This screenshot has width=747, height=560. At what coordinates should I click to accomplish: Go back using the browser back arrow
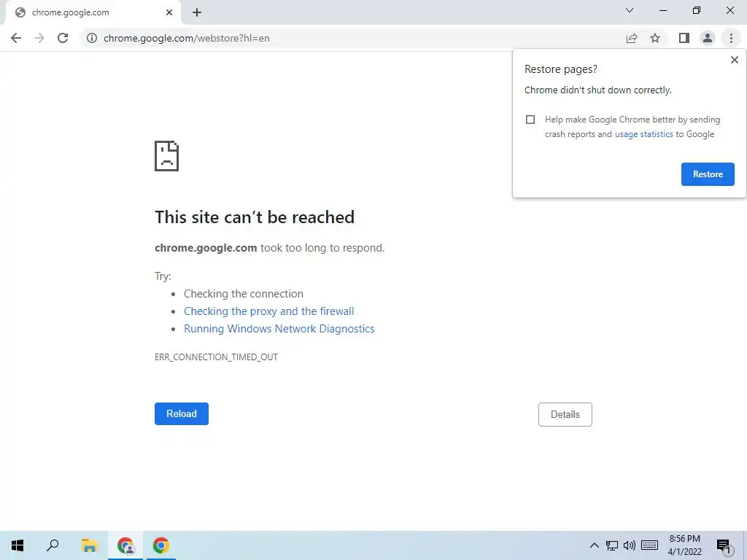16,38
